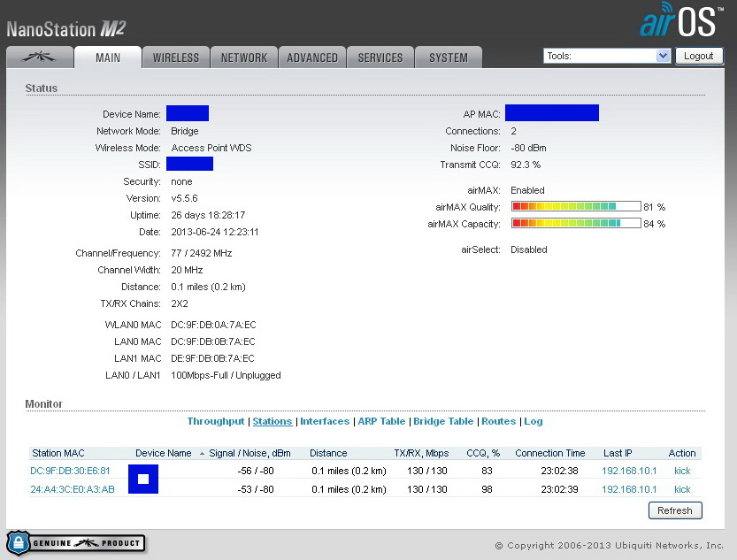Go to the SERVICES tab

click(x=380, y=58)
